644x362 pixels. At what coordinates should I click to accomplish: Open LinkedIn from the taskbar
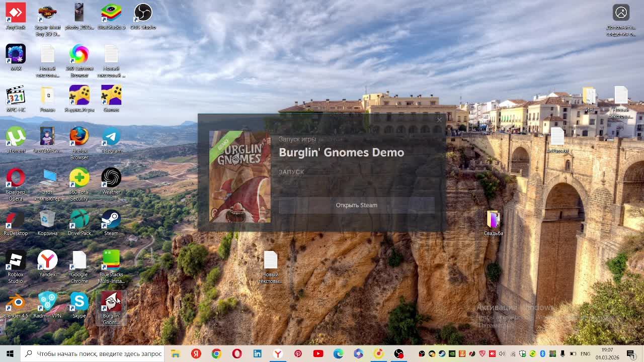click(x=257, y=354)
